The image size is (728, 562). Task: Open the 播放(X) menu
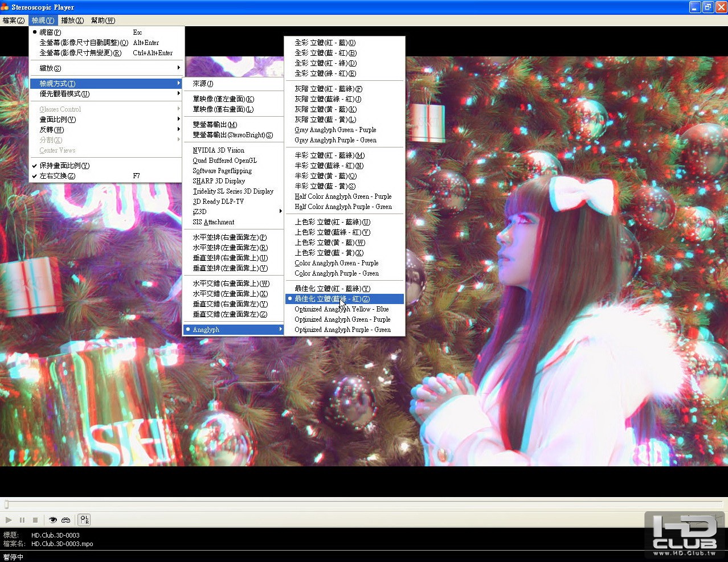[72, 20]
